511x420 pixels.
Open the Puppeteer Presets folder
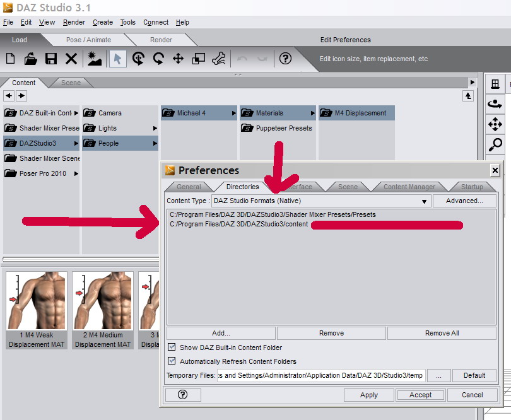click(x=278, y=128)
